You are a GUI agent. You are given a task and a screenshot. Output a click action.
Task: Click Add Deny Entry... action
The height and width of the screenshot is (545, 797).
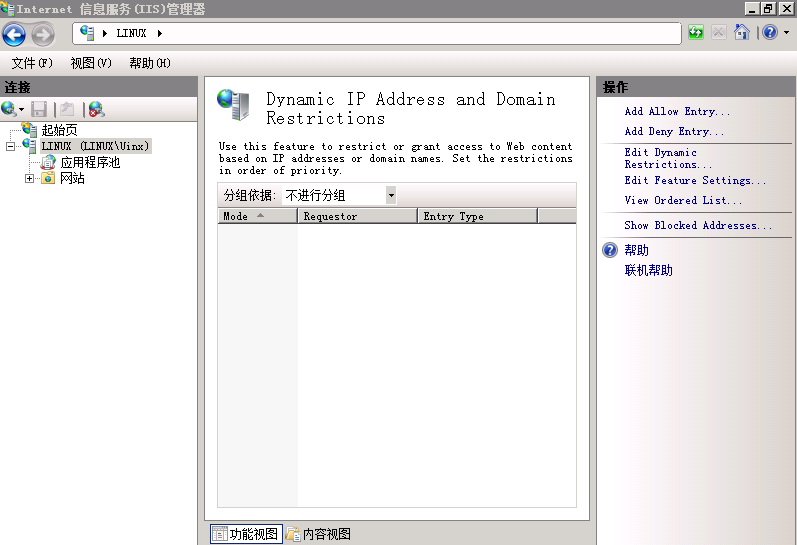click(674, 132)
